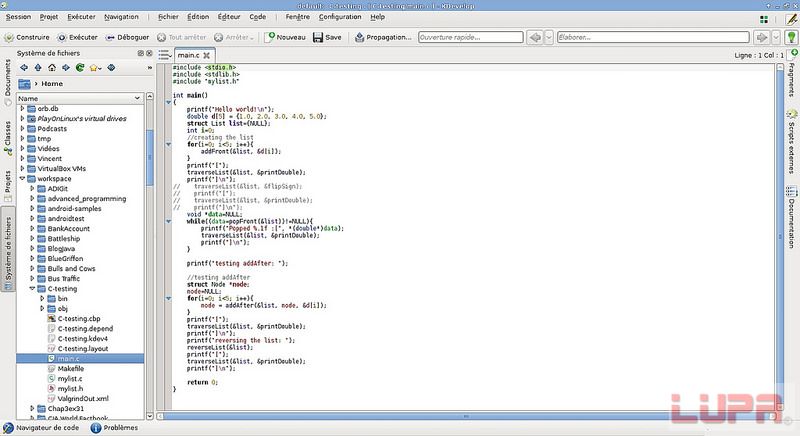Open the Navigation menu
Image resolution: width=800 pixels, height=436 pixels.
(x=121, y=17)
